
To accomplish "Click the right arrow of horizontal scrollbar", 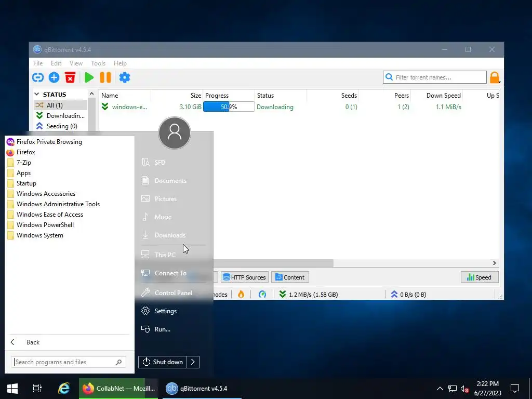I will click(495, 263).
